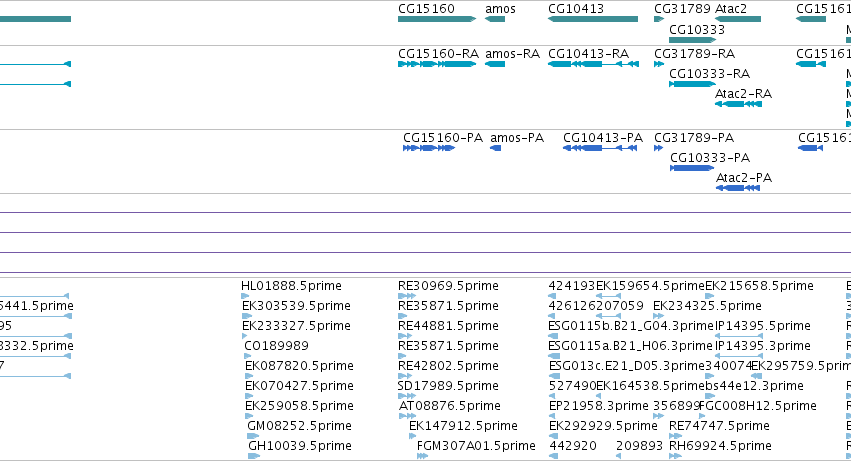
Task: Click the CG10333-PA protein label
Action: (710, 158)
